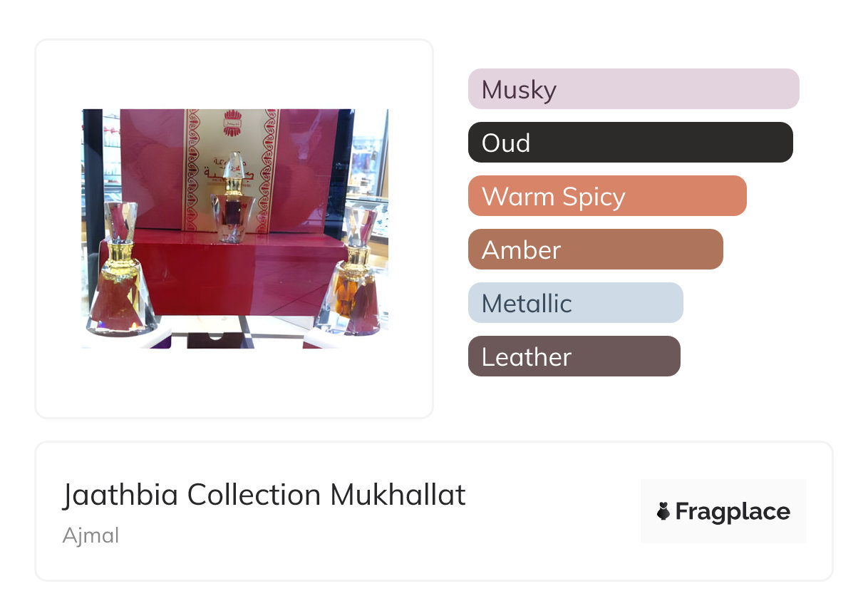Screen dimensions: 868x616
Task: Open the Jaathbia Collection Mukhallat title
Action: [x=264, y=495]
